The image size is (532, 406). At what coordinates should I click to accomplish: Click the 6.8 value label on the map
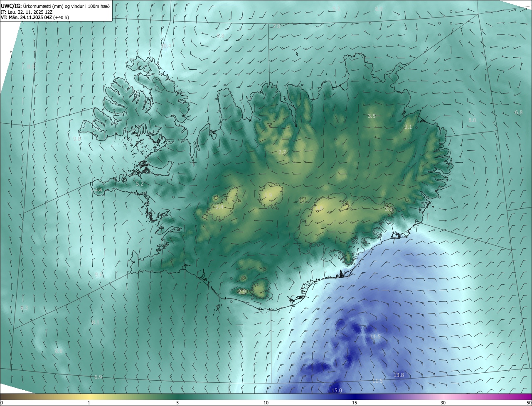click(x=519, y=113)
